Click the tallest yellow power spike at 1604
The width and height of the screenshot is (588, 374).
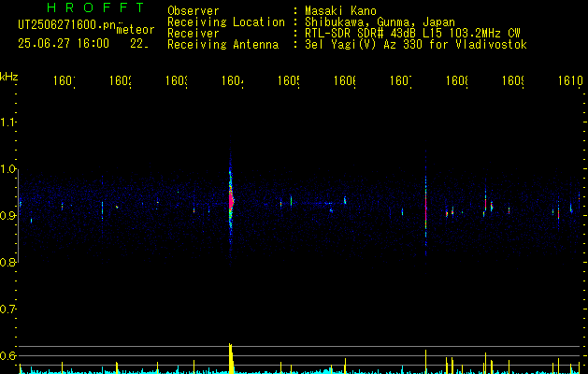pyautogui.click(x=231, y=358)
